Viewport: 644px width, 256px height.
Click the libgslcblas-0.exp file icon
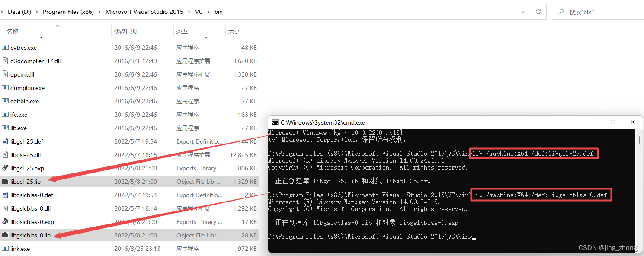tap(5, 222)
